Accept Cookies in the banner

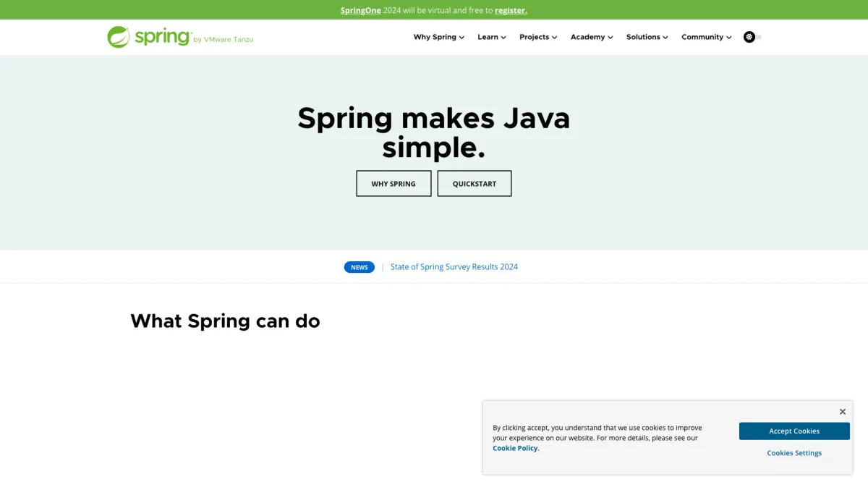(x=794, y=431)
